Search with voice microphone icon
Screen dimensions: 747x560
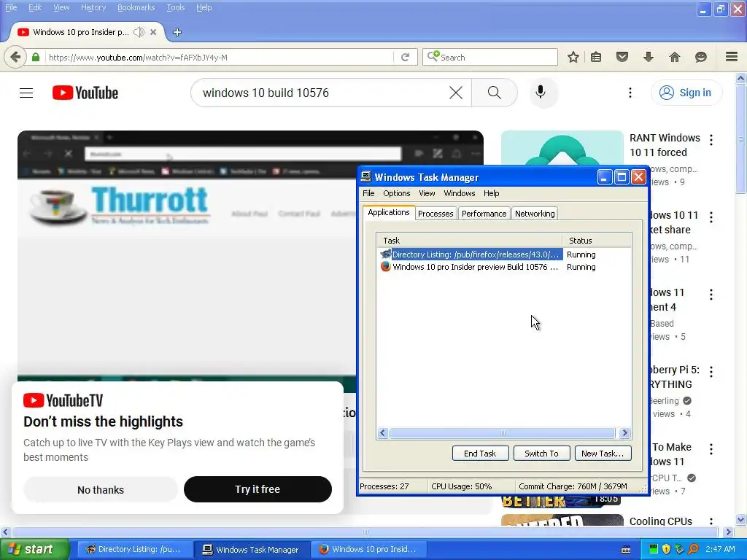tap(541, 92)
